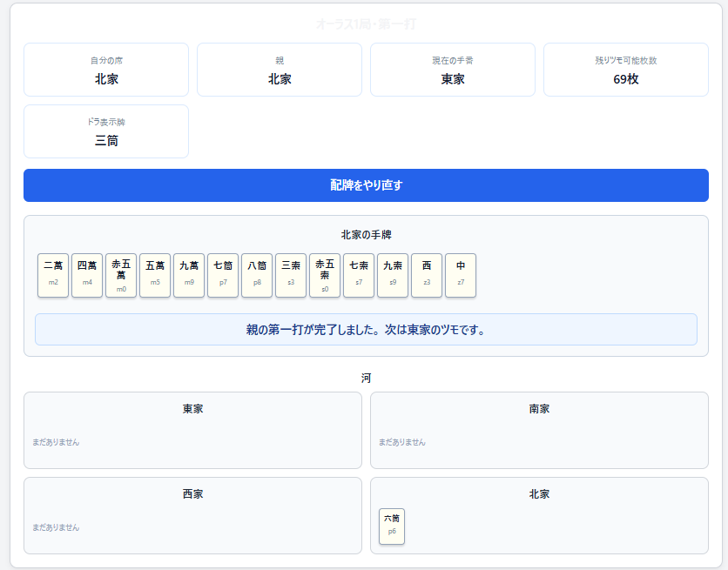Click the 西家 river panel heading
Screen dimensions: 728x570
192,494
